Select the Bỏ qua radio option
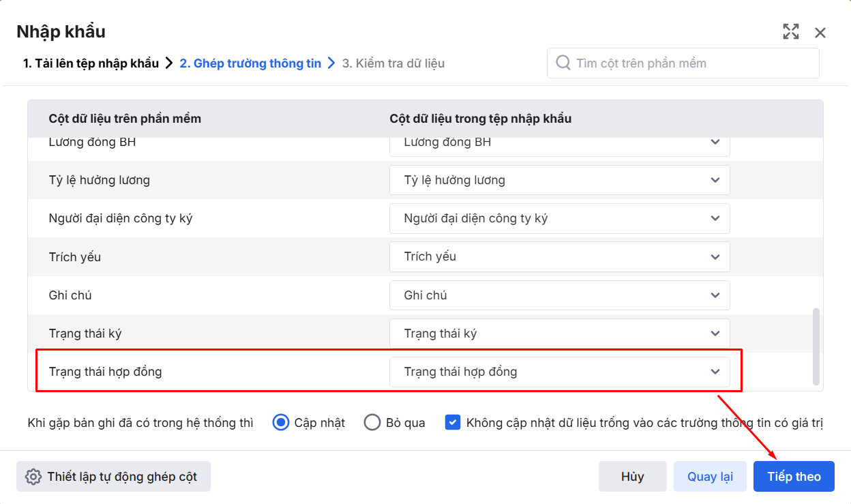The image size is (851, 504). (x=372, y=423)
